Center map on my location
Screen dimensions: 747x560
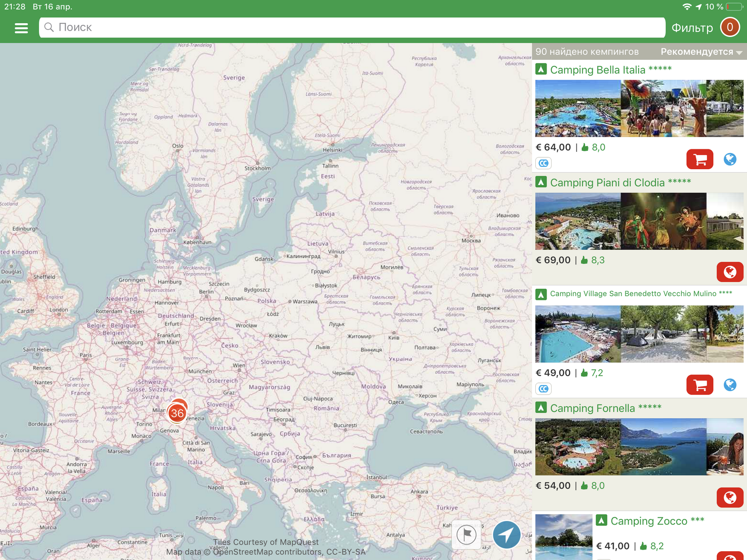pos(507,535)
